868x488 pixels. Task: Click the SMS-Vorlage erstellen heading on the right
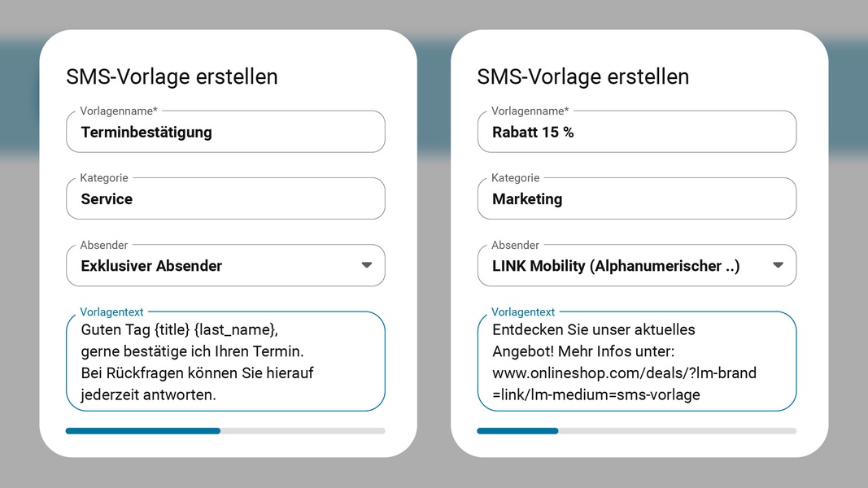click(x=582, y=77)
